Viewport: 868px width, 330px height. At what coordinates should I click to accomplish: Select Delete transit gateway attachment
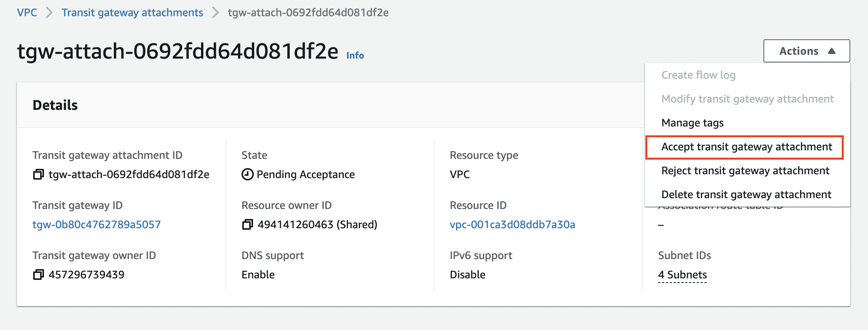pos(746,195)
